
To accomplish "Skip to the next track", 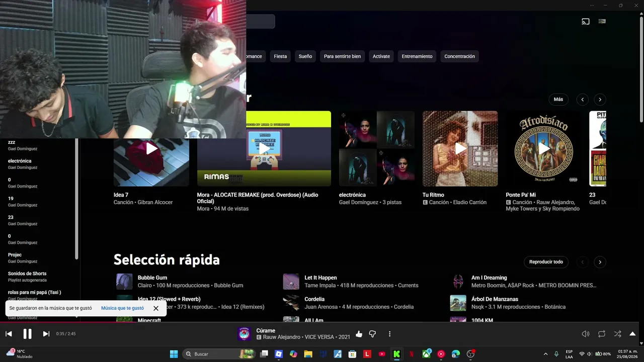I will pos(46,334).
